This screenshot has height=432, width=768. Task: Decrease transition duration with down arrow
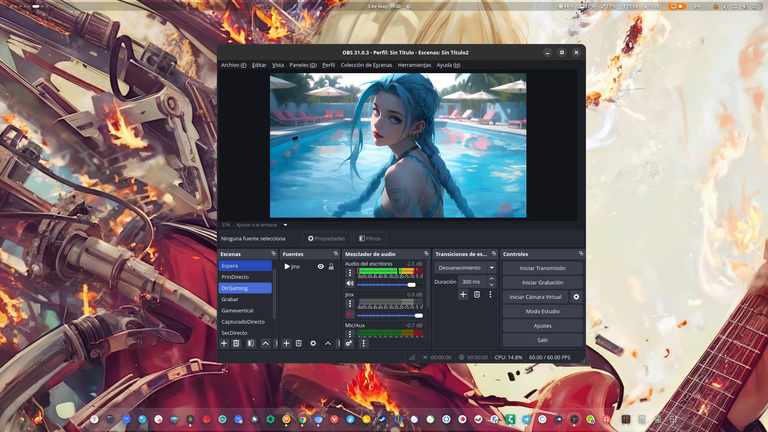point(491,285)
